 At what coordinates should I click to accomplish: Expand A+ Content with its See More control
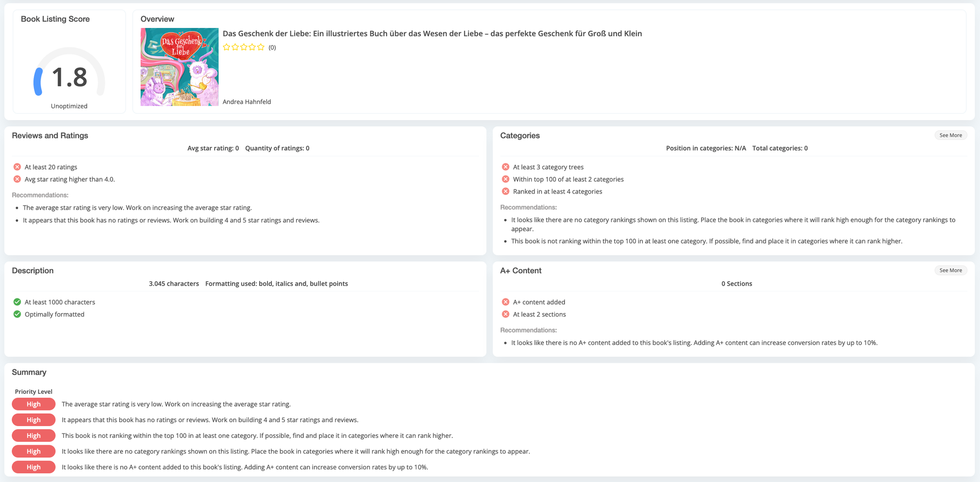(951, 270)
